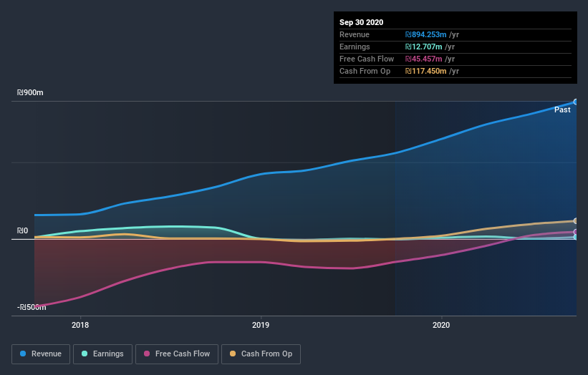The height and width of the screenshot is (375, 588).
Task: Click the ₪45.457m free cash flow value
Action: pyautogui.click(x=424, y=59)
